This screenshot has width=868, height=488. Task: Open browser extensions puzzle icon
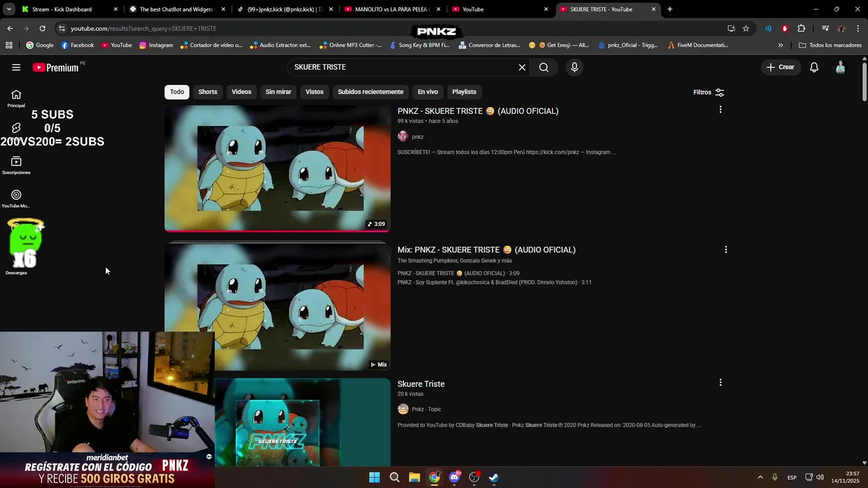point(802,28)
